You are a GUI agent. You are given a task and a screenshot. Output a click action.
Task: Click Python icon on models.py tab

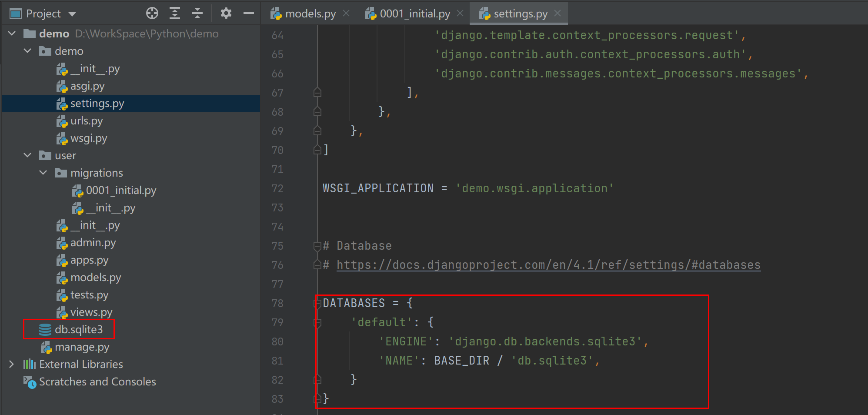[x=276, y=14]
